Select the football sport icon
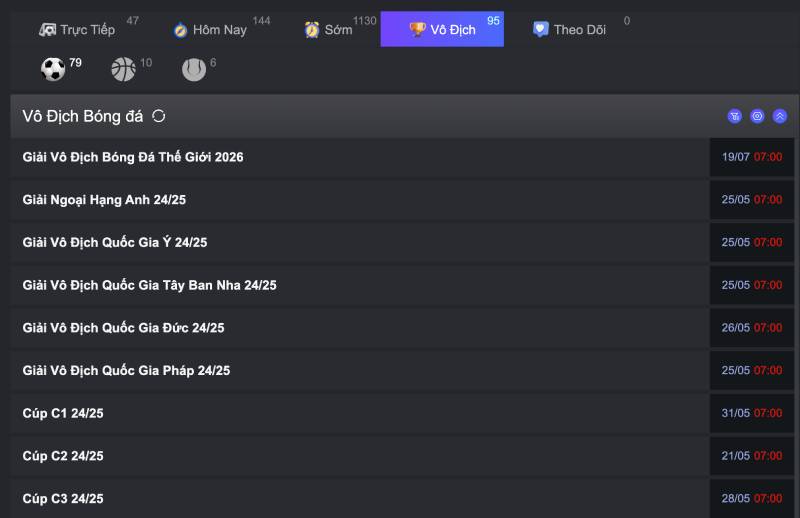The height and width of the screenshot is (518, 800). 53,69
